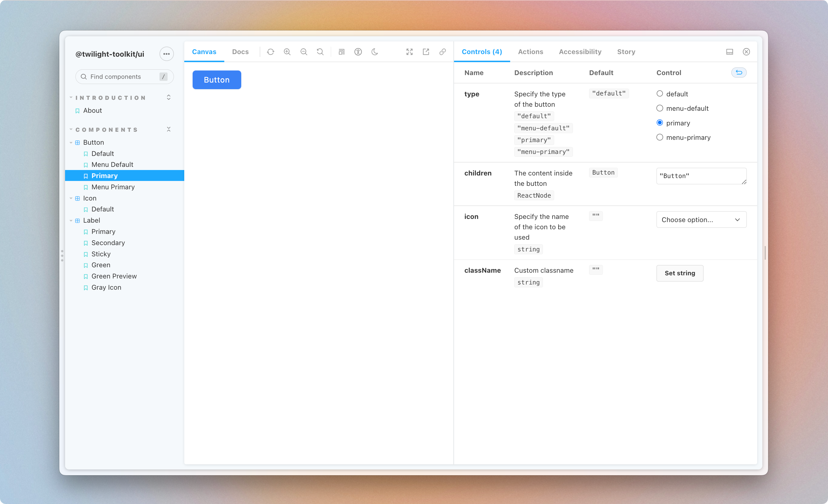Open the Story tab
828x504 pixels.
coord(626,52)
